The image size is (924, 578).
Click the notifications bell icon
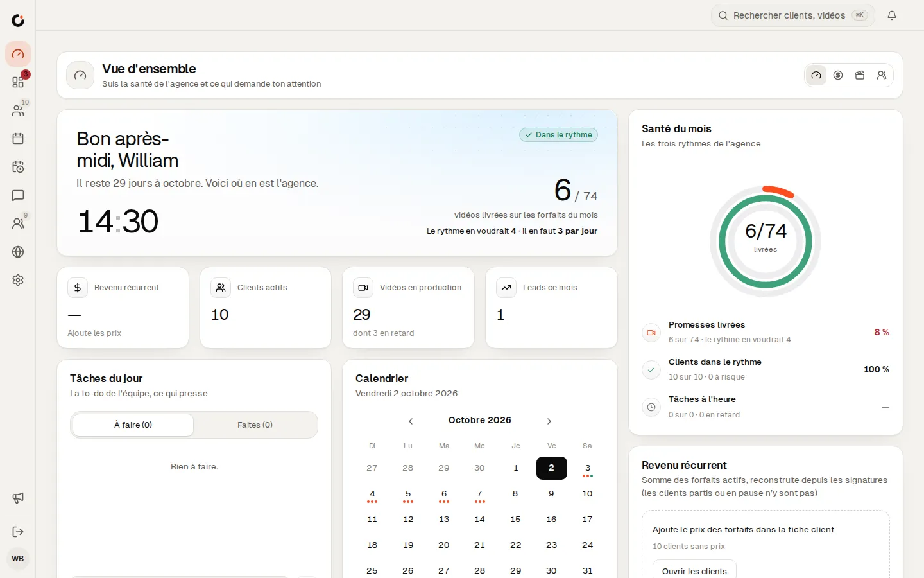pos(892,15)
